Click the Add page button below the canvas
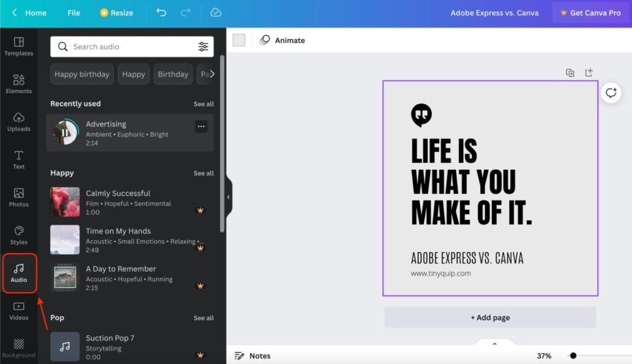Image resolution: width=632 pixels, height=364 pixels. pos(490,317)
